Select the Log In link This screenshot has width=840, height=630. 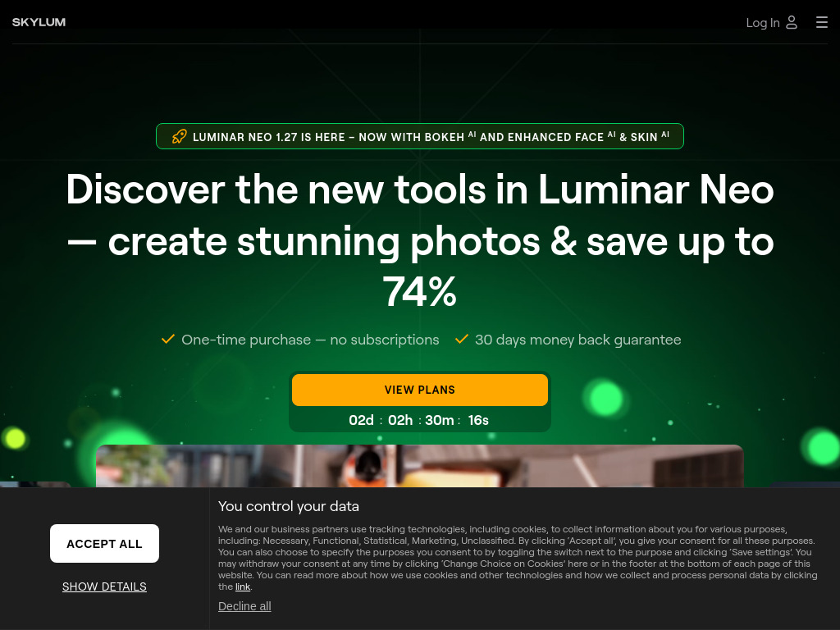click(x=763, y=22)
